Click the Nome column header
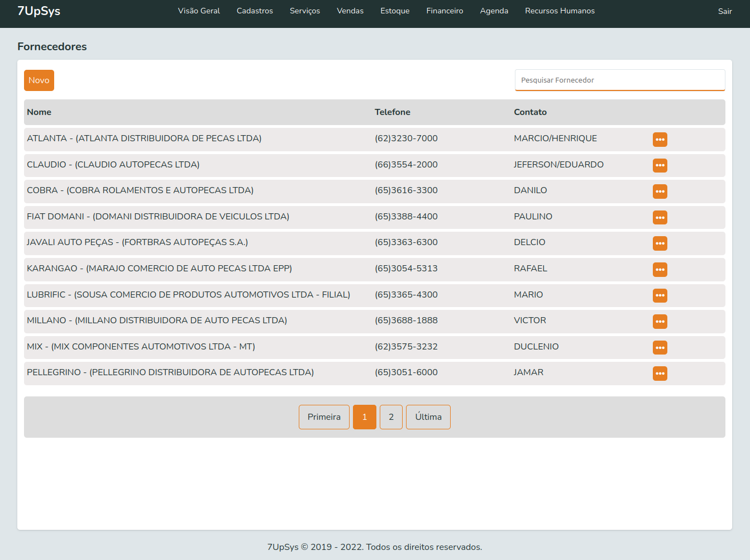The image size is (750, 560). click(39, 112)
